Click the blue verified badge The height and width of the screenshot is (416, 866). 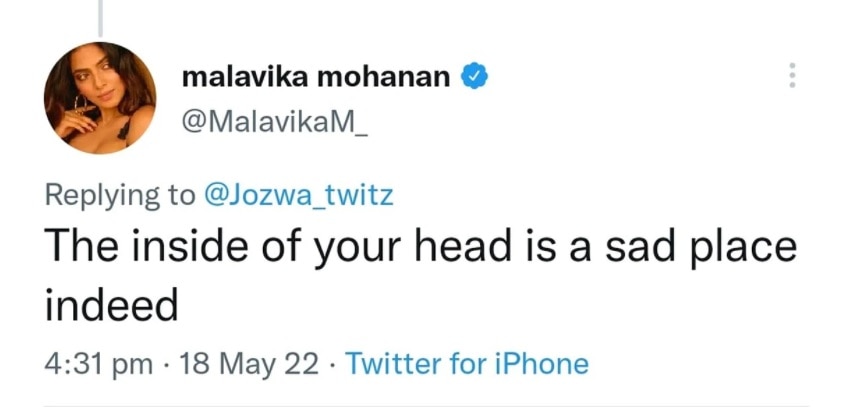coord(474,77)
